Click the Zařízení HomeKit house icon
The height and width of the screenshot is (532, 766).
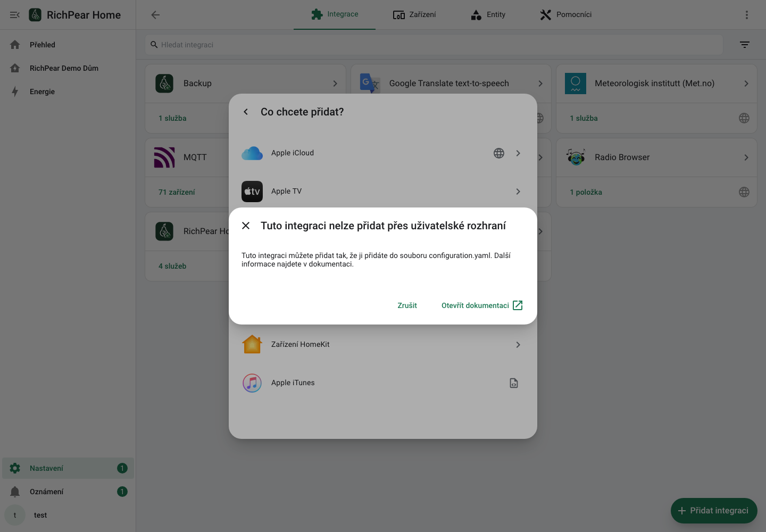tap(252, 345)
